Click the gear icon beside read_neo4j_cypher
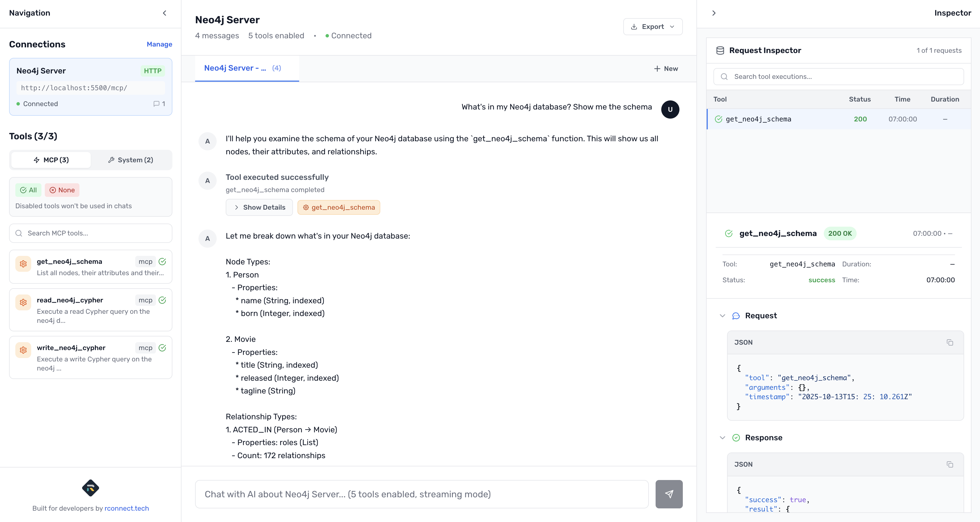This screenshot has width=980, height=522. coord(23,302)
